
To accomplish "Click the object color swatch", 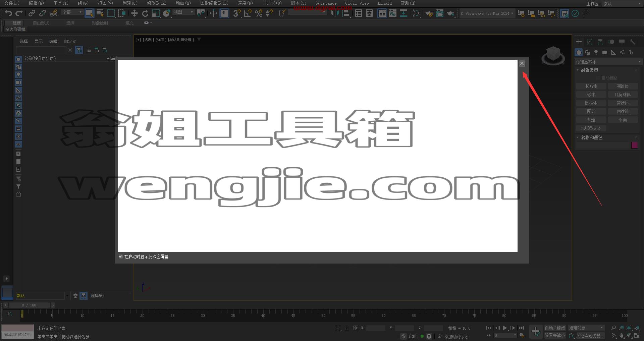I will point(635,145).
